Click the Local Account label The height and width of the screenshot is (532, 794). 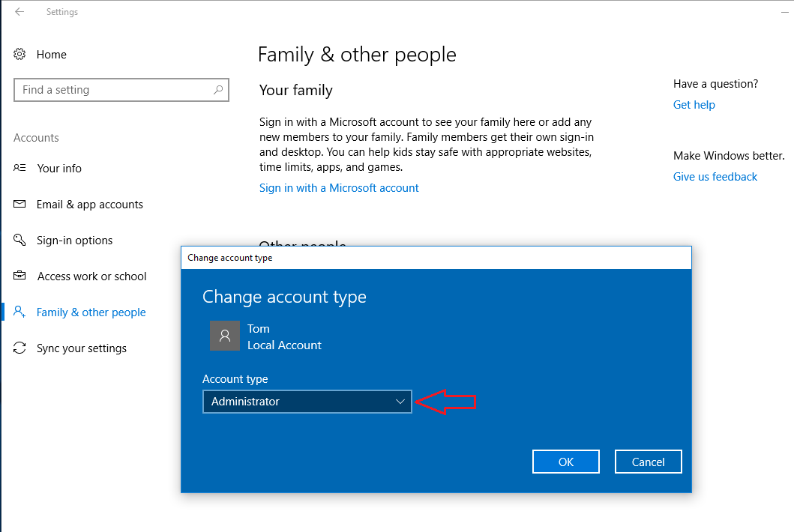(284, 345)
